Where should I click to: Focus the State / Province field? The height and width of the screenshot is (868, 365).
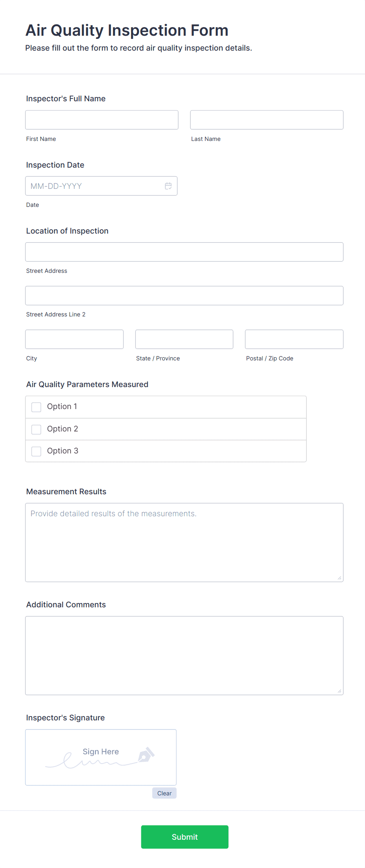pyautogui.click(x=184, y=339)
